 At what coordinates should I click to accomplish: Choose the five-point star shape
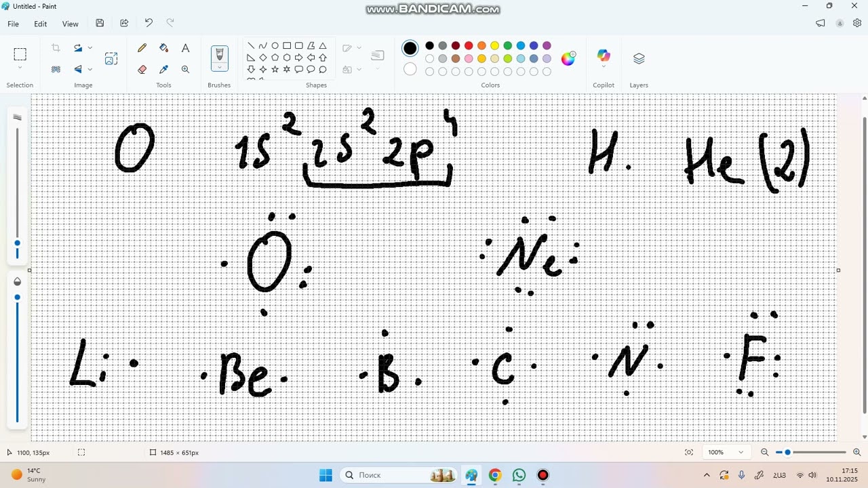coord(275,69)
